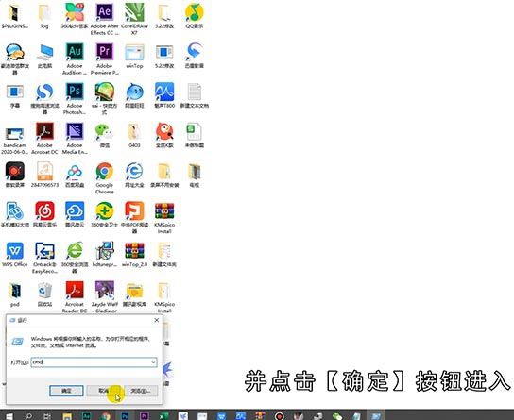
Task: Select the winTop desktop shortcut
Action: [x=134, y=56]
